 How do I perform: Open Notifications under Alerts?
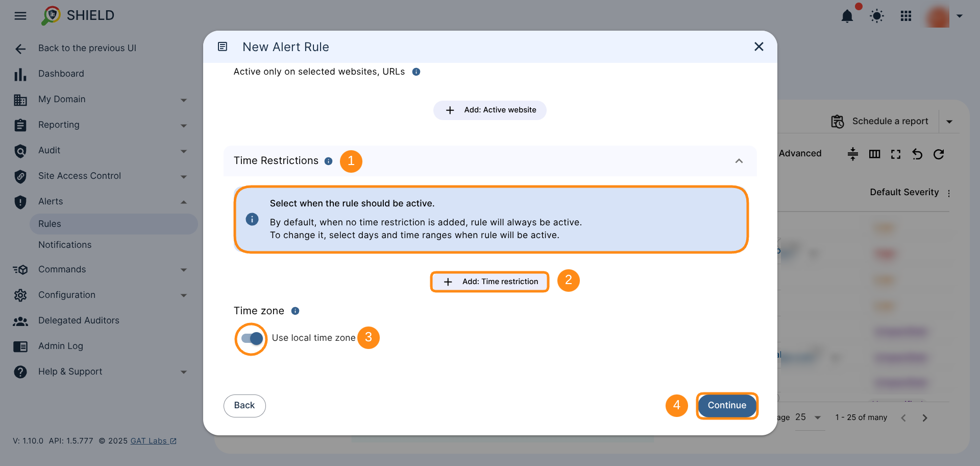pos(65,245)
